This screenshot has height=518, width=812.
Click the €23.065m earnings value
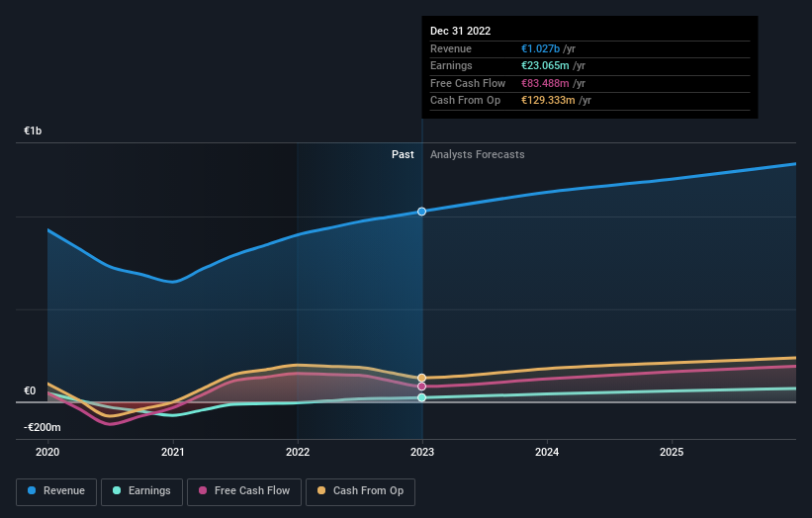coord(545,65)
